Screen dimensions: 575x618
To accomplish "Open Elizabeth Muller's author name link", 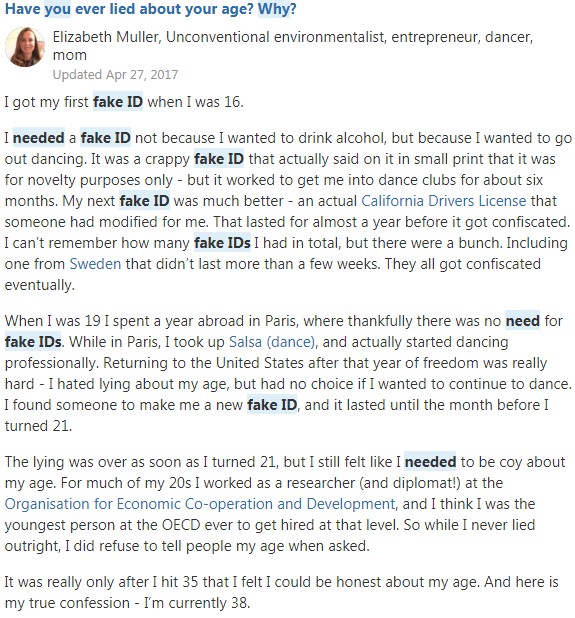I will point(105,37).
